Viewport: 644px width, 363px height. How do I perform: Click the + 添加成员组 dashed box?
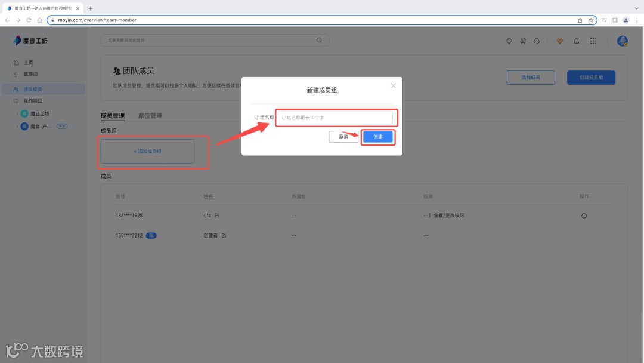click(147, 151)
